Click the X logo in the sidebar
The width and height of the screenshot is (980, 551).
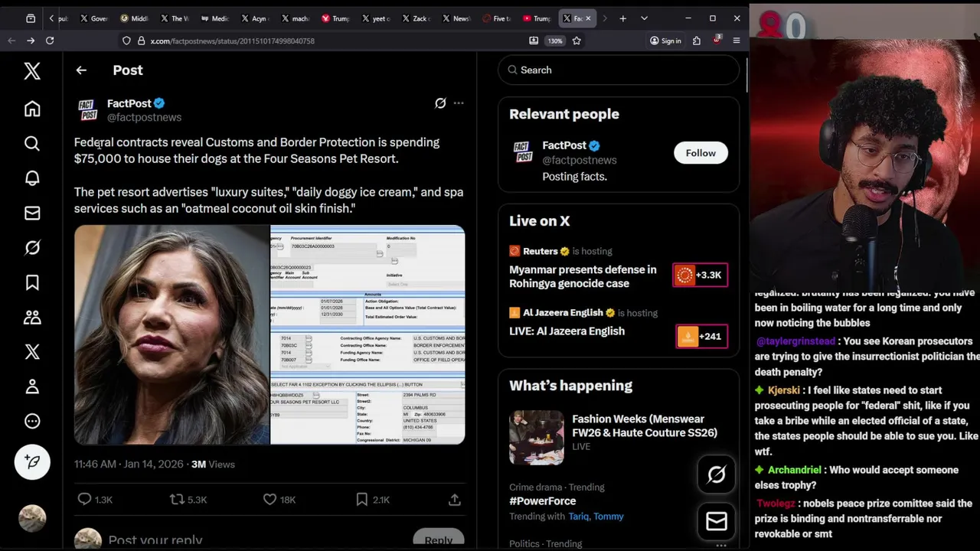tap(32, 71)
